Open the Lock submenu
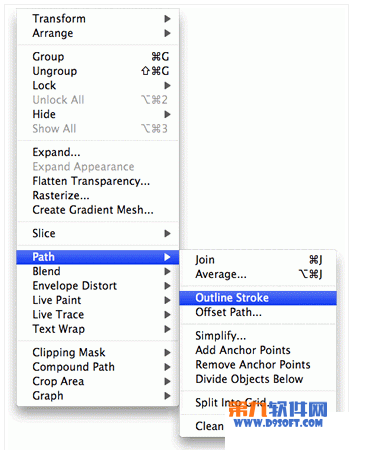The width and height of the screenshot is (367, 450). 98,85
